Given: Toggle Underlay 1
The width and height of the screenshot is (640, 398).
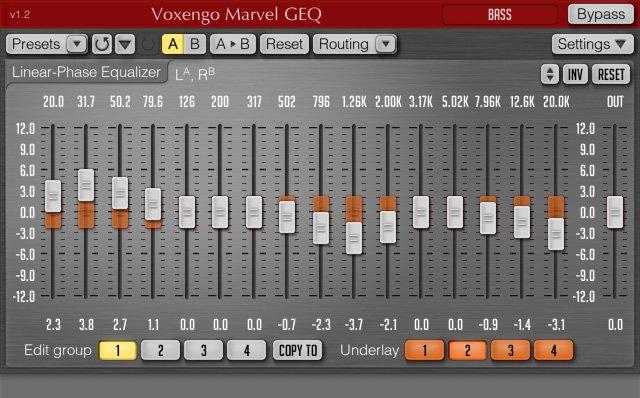Looking at the screenshot, I should 424,351.
